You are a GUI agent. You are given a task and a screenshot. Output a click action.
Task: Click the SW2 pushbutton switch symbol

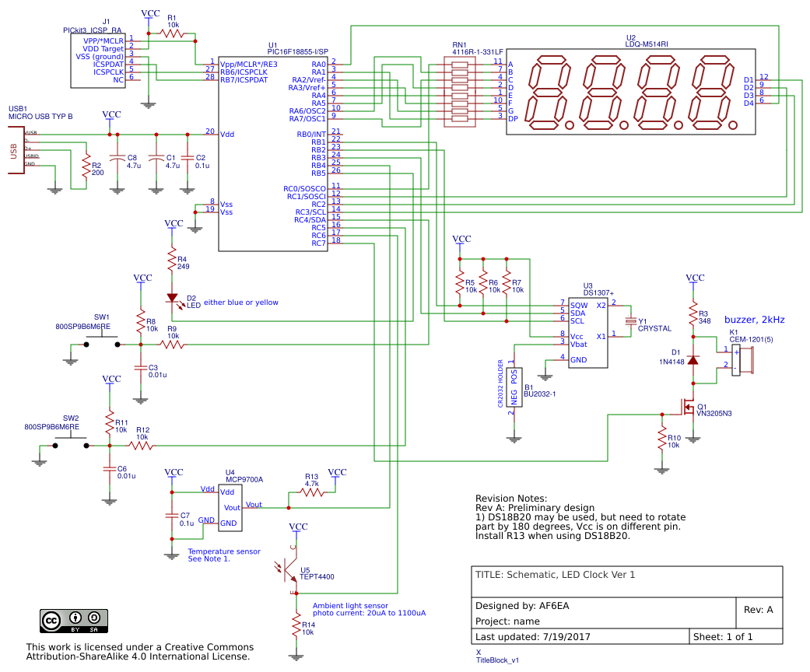pyautogui.click(x=71, y=442)
